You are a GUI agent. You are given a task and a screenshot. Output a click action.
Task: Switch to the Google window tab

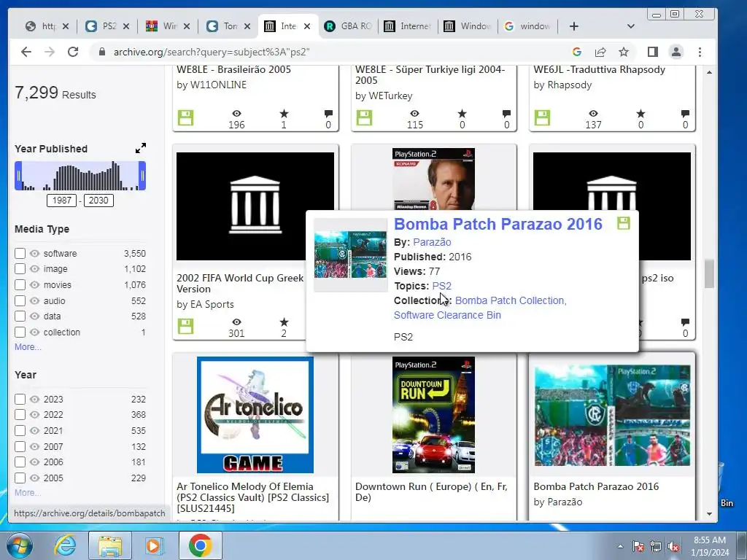(528, 26)
